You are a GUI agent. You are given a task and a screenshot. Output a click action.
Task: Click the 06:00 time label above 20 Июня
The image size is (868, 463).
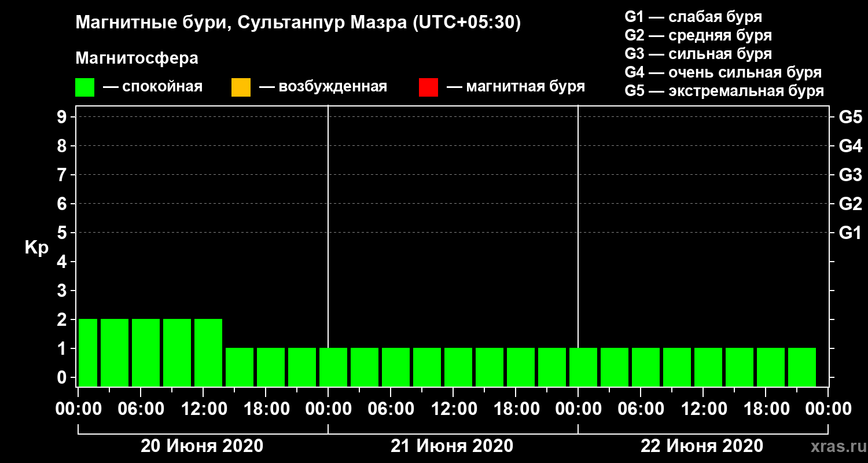point(141,409)
